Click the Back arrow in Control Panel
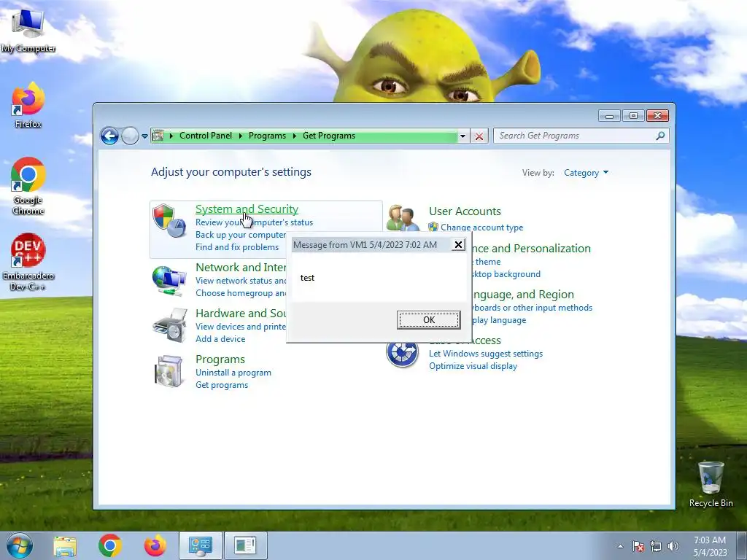The width and height of the screenshot is (747, 560). tap(109, 136)
